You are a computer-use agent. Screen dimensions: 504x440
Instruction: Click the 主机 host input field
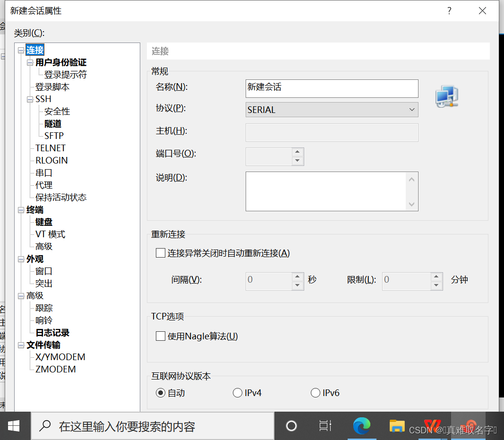click(332, 132)
